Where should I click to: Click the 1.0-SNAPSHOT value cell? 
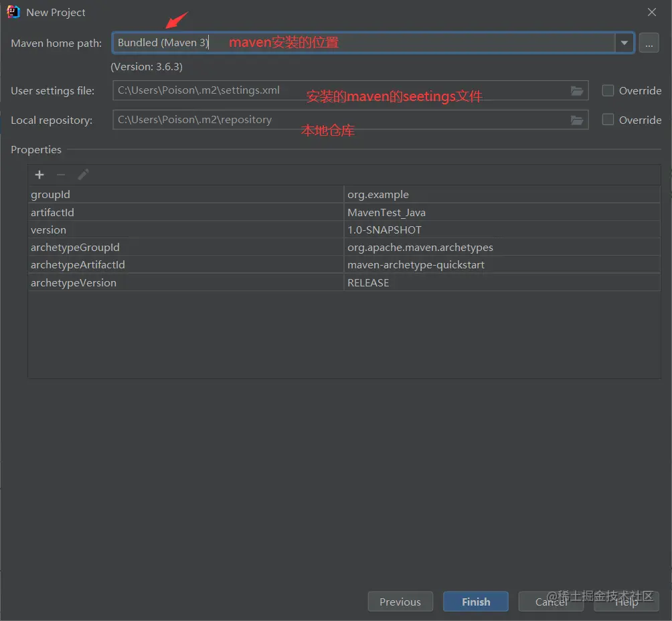[x=502, y=230]
